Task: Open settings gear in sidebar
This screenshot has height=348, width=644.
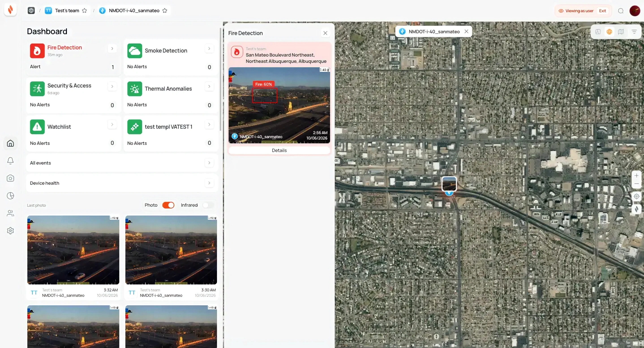Action: click(10, 231)
